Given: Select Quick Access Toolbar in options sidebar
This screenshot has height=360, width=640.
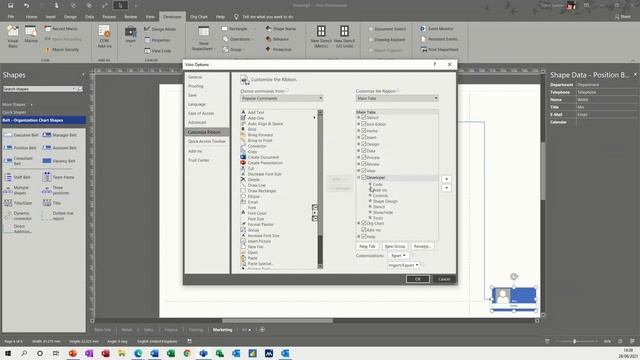Looking at the screenshot, I should point(207,141).
